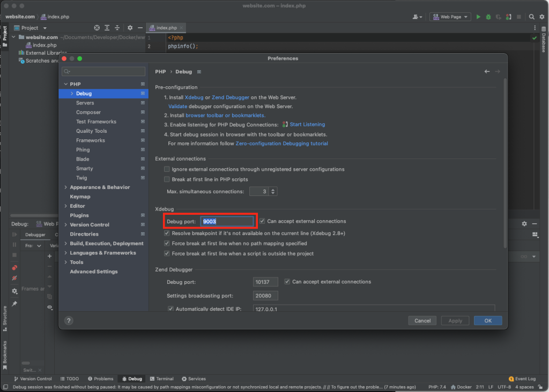Image resolution: width=549 pixels, height=392 pixels.
Task: Open the TODO tool tab
Action: pyautogui.click(x=69, y=379)
